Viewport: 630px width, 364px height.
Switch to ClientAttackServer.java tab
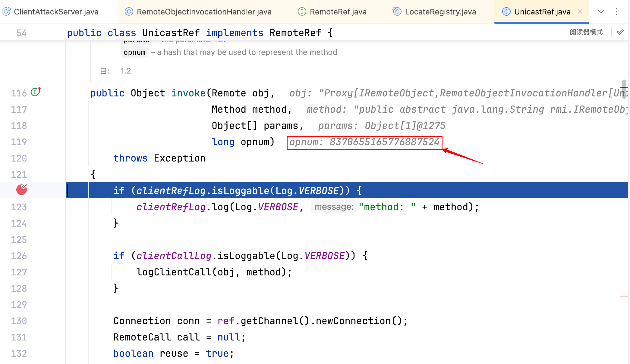point(56,12)
